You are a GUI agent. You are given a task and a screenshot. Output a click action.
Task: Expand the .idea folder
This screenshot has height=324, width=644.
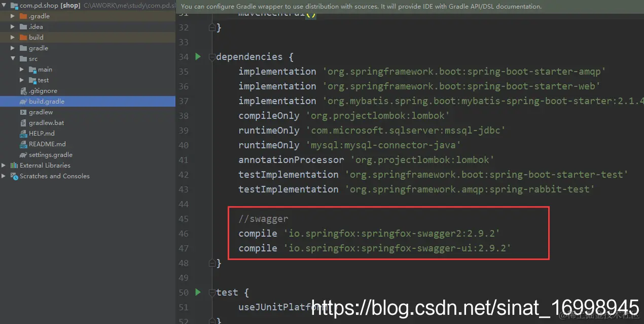coord(13,26)
